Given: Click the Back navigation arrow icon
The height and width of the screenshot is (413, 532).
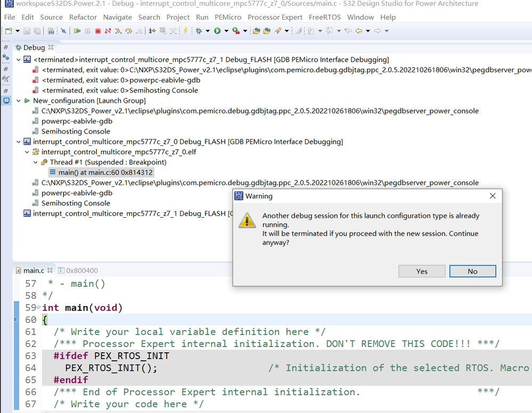Looking at the screenshot, I should click(359, 31).
